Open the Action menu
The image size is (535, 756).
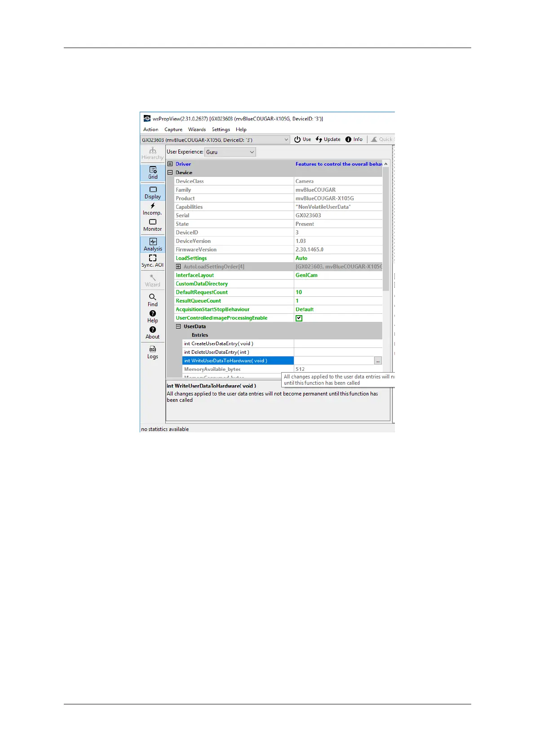(150, 129)
